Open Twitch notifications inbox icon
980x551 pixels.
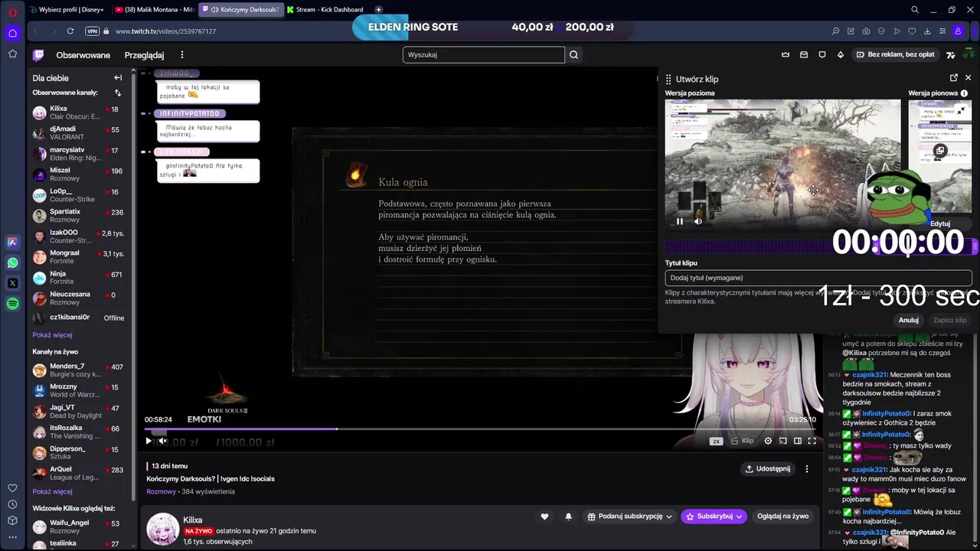(x=803, y=54)
